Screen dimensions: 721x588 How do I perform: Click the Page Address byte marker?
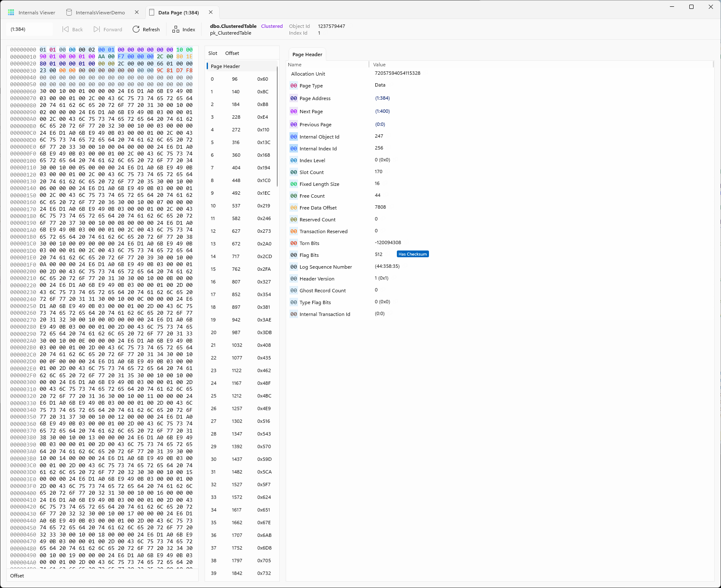[x=294, y=98]
